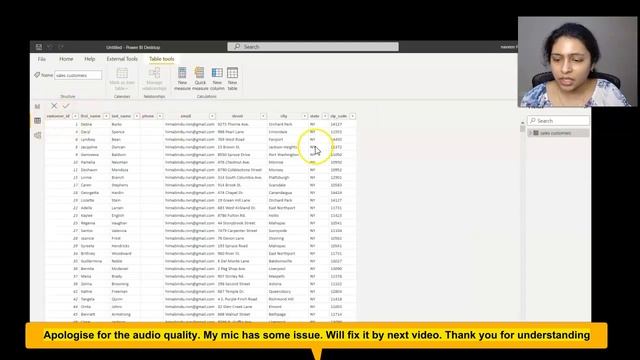Click email cell of customer row 1
The image size is (640, 360).
coord(190,124)
